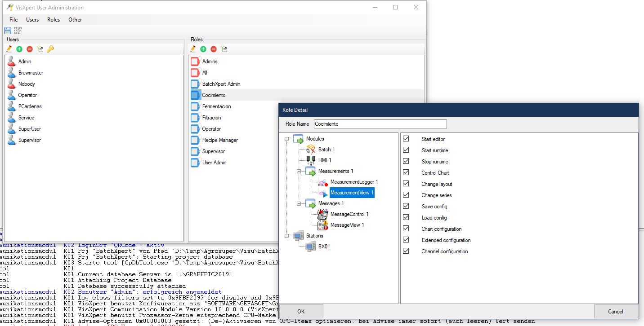This screenshot has width=644, height=326.
Task: Click the Role Name text field
Action: click(x=380, y=124)
